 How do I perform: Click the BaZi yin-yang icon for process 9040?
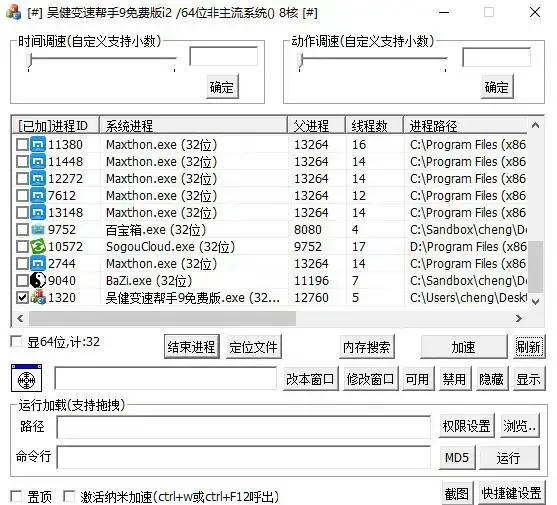38,281
